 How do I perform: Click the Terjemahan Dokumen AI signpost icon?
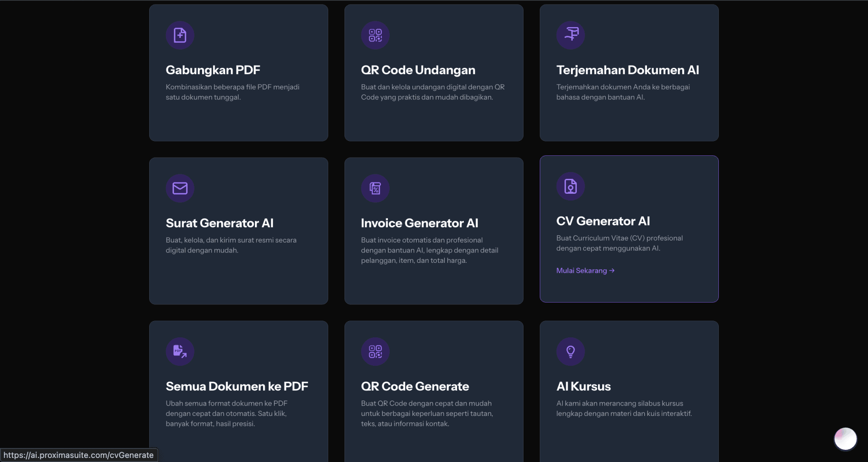tap(571, 35)
